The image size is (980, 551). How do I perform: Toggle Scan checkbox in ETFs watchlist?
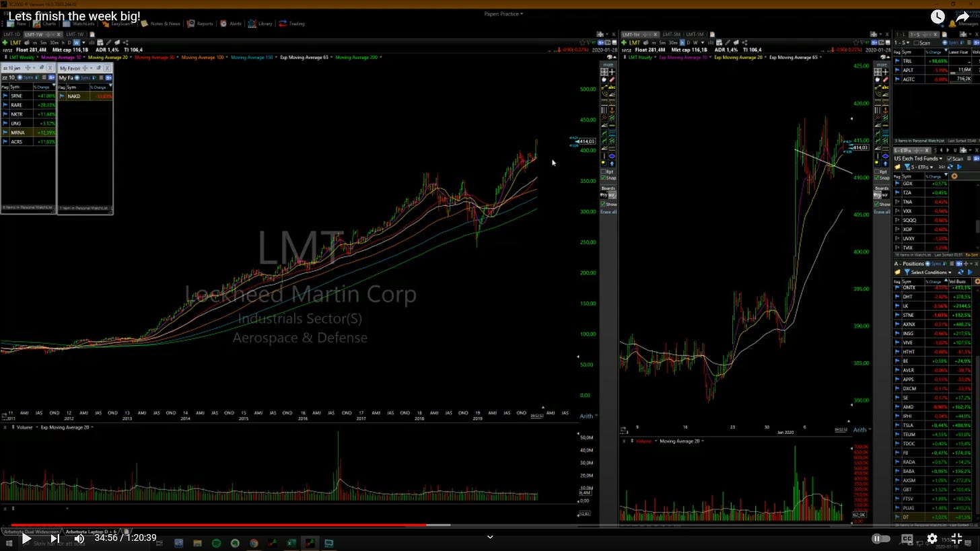(x=950, y=158)
